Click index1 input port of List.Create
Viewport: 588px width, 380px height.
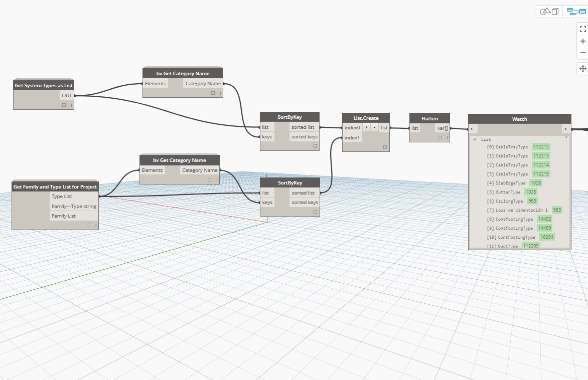352,137
